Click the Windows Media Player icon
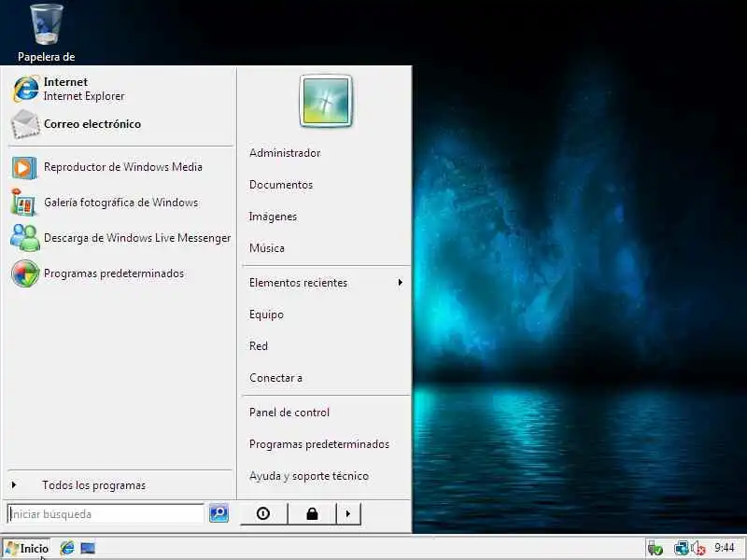The image size is (747, 560). [24, 168]
